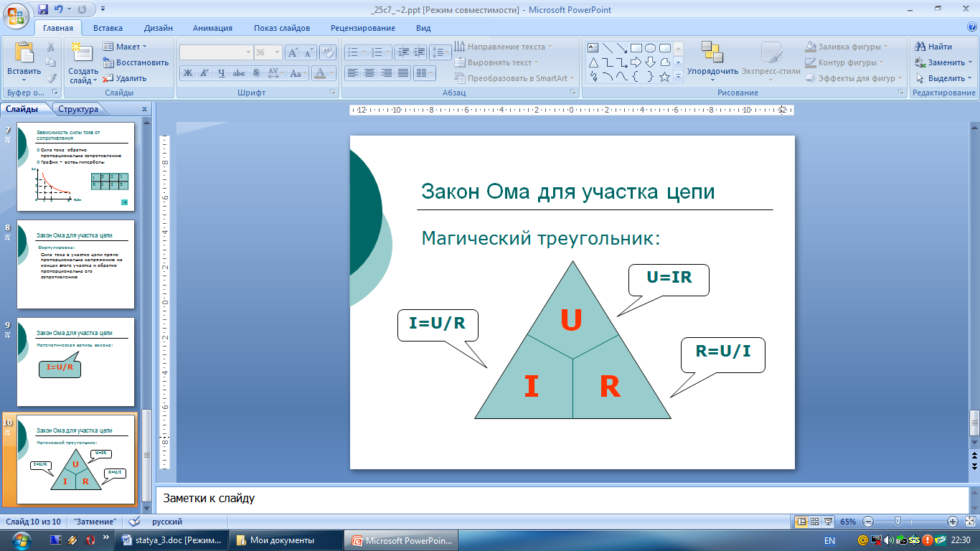Screen dimensions: 980x551
Task: Center the paragraph text
Action: pos(369,73)
